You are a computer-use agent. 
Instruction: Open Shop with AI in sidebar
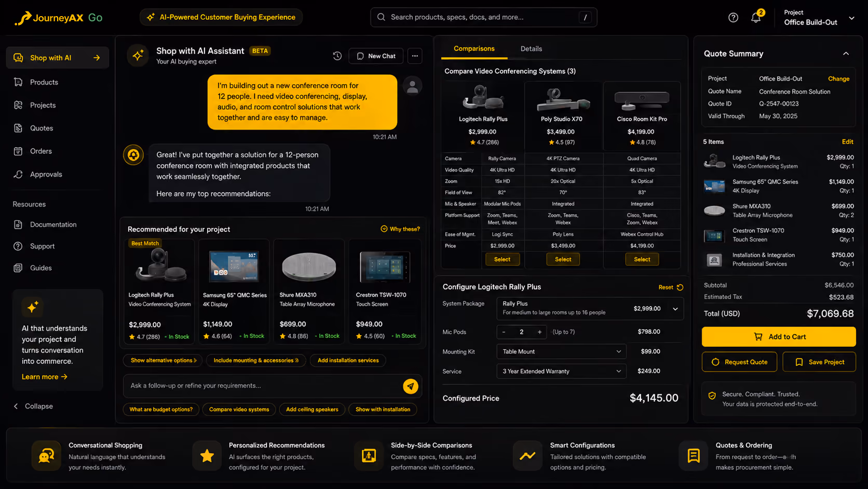click(58, 58)
